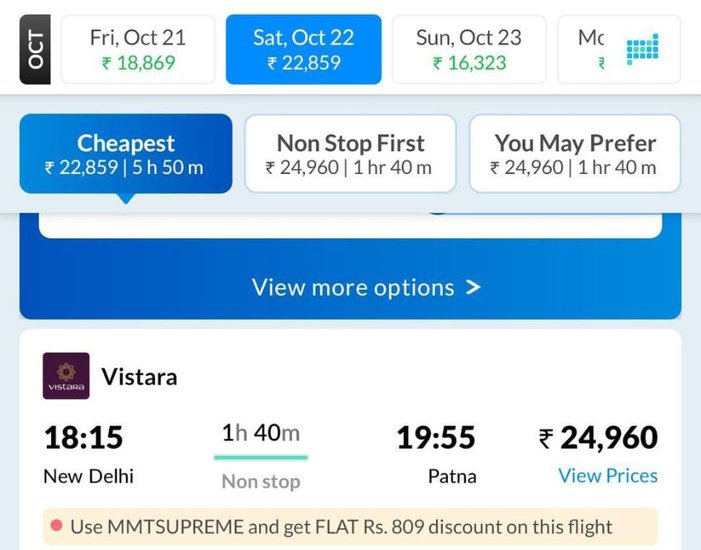Select Sat, Oct 22 date card
Image resolution: width=701 pixels, height=550 pixels.
click(x=303, y=49)
